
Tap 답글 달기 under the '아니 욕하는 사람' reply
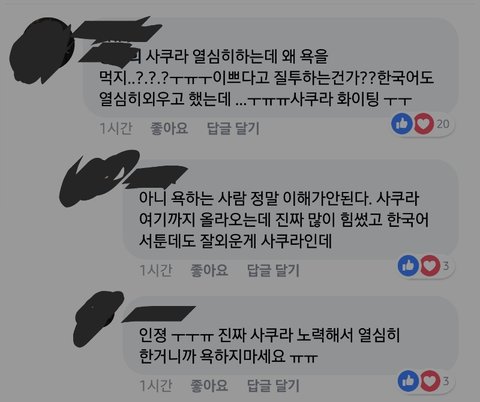click(273, 270)
